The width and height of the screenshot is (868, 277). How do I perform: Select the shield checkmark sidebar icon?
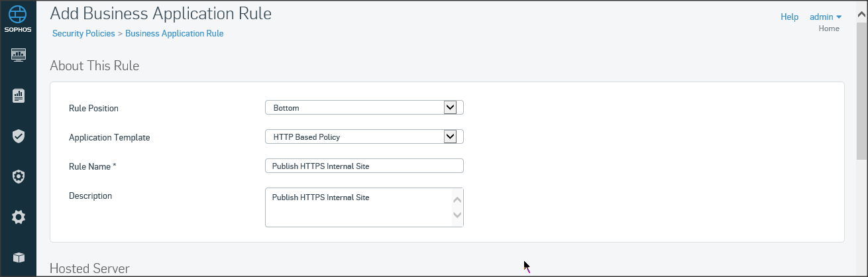19,137
